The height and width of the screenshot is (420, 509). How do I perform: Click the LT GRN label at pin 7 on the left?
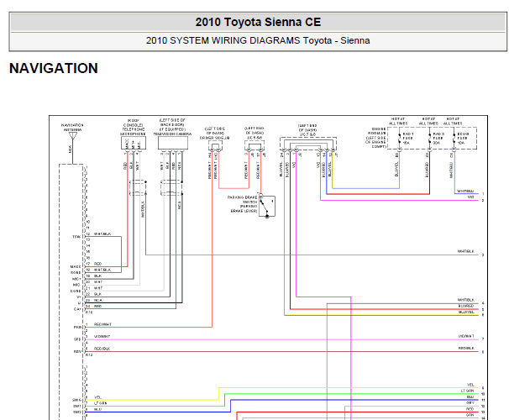click(x=100, y=403)
